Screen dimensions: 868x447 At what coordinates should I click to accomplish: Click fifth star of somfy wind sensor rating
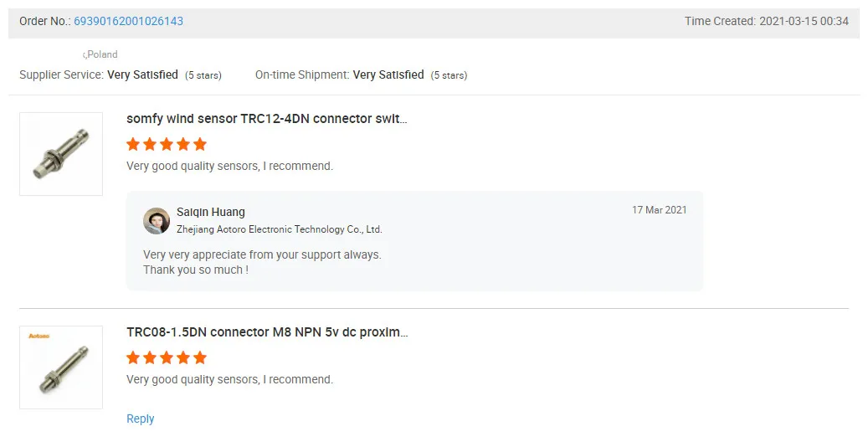pos(200,144)
